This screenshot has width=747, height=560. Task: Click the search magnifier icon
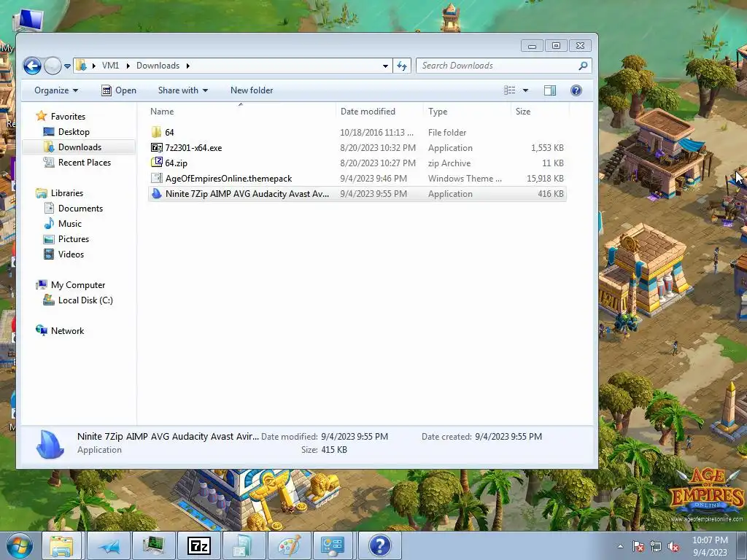[x=583, y=66]
